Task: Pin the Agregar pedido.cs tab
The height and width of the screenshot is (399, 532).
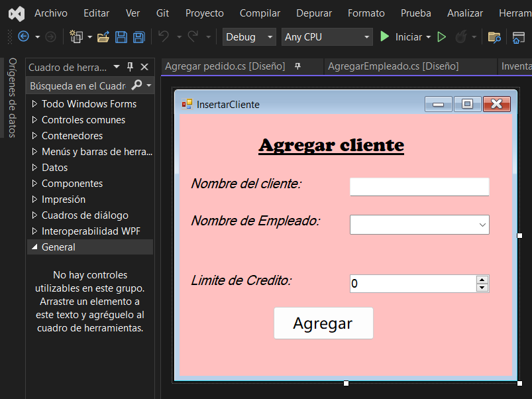Action: (297, 66)
